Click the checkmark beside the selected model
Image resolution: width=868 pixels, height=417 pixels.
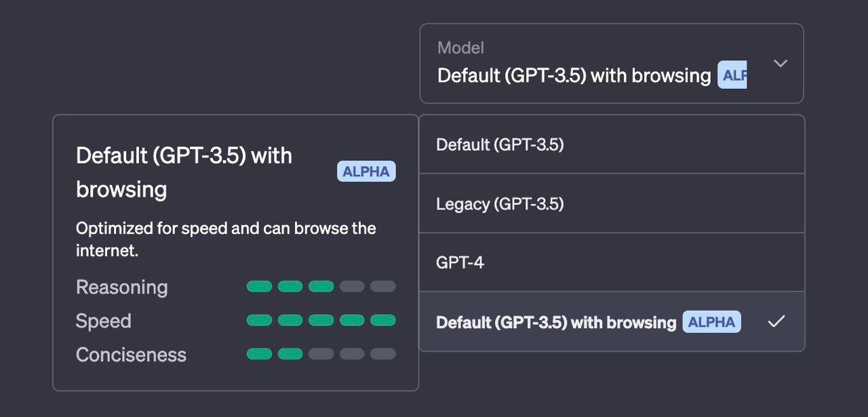(x=776, y=321)
